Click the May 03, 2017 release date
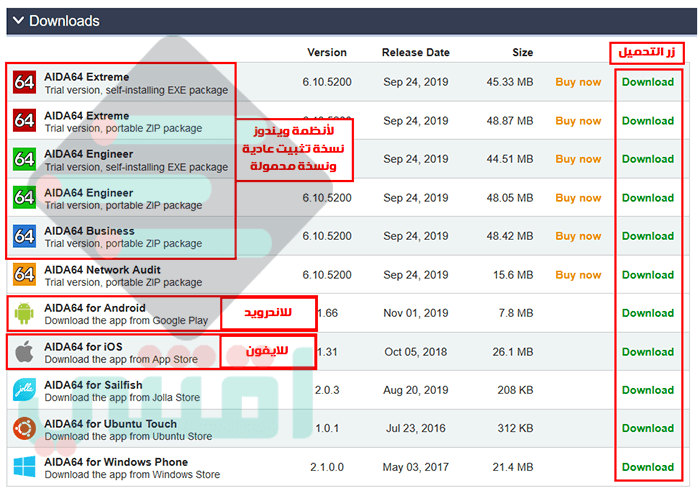700x491 pixels. point(416,467)
